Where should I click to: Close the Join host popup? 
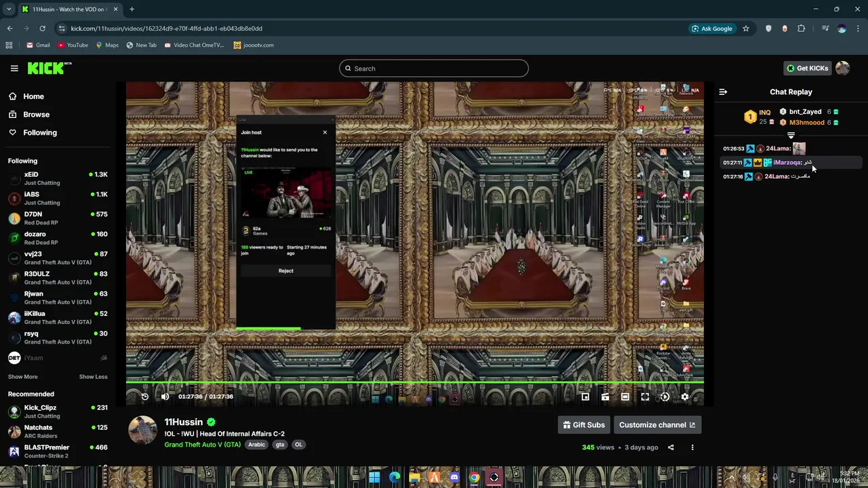tap(325, 132)
